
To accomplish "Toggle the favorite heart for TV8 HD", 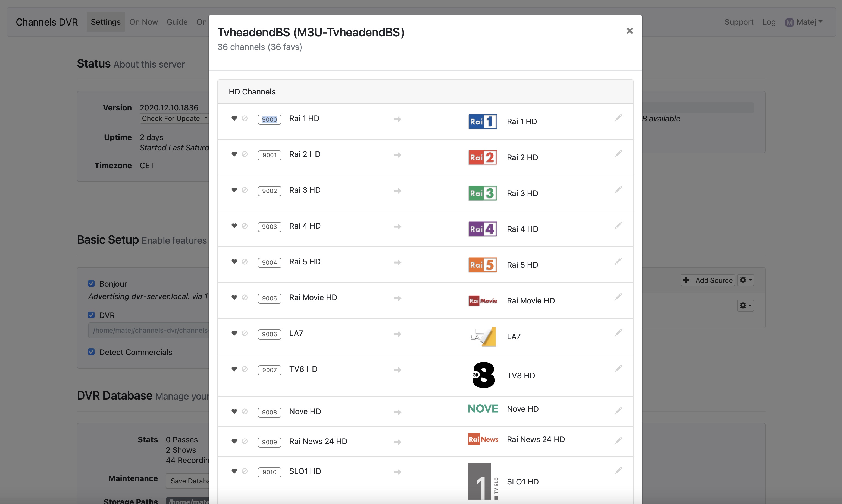I will click(234, 369).
